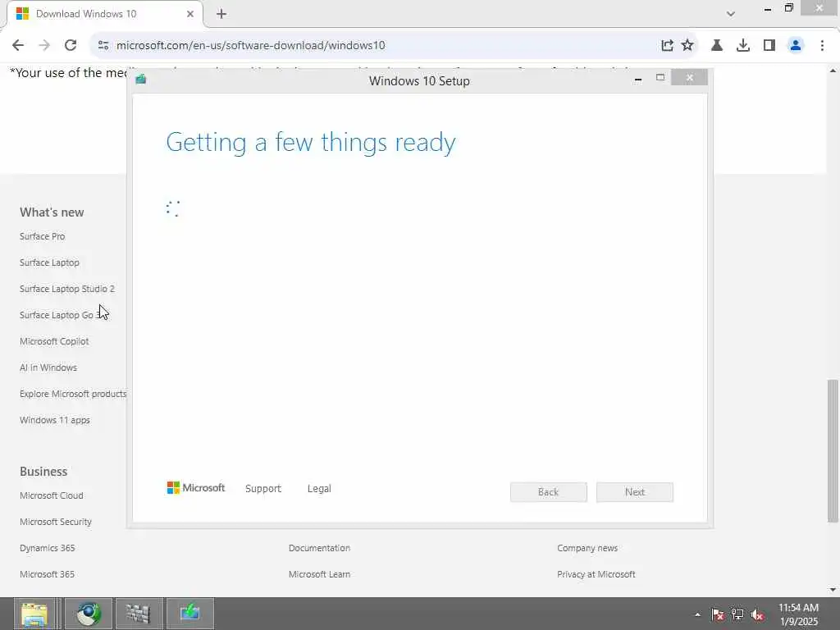
Task: Open Explore Microsoft products link
Action: [73, 394]
